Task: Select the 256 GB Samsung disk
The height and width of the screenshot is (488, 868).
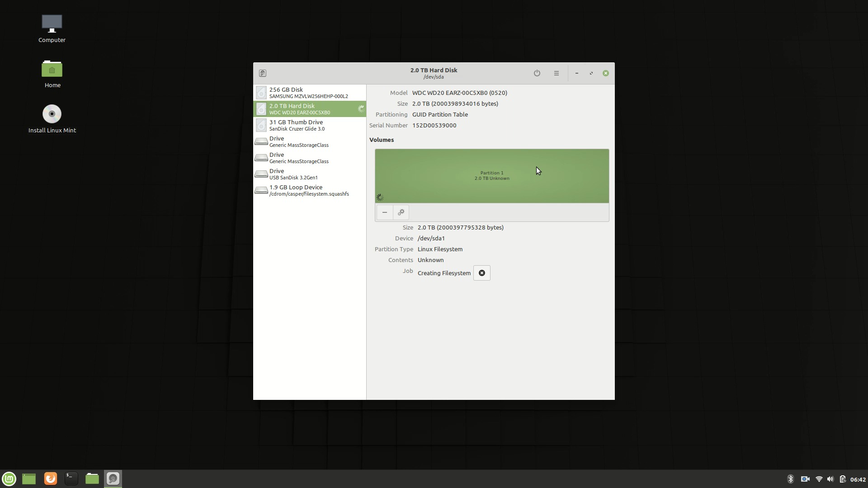Action: point(309,93)
